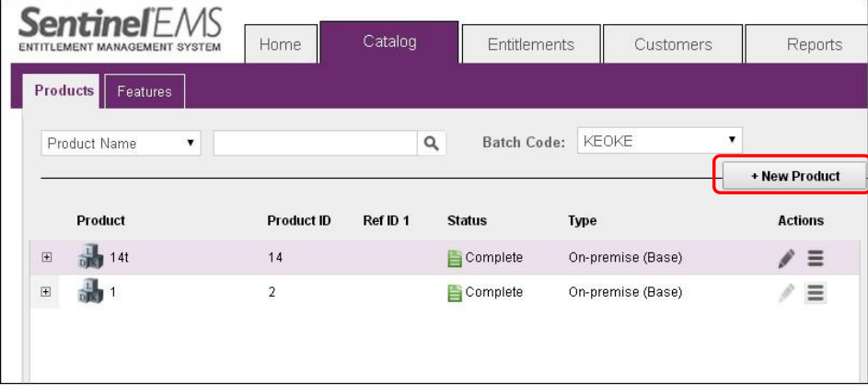The height and width of the screenshot is (386, 868).
Task: Click the Complete status icon for product 1
Action: [x=455, y=293]
